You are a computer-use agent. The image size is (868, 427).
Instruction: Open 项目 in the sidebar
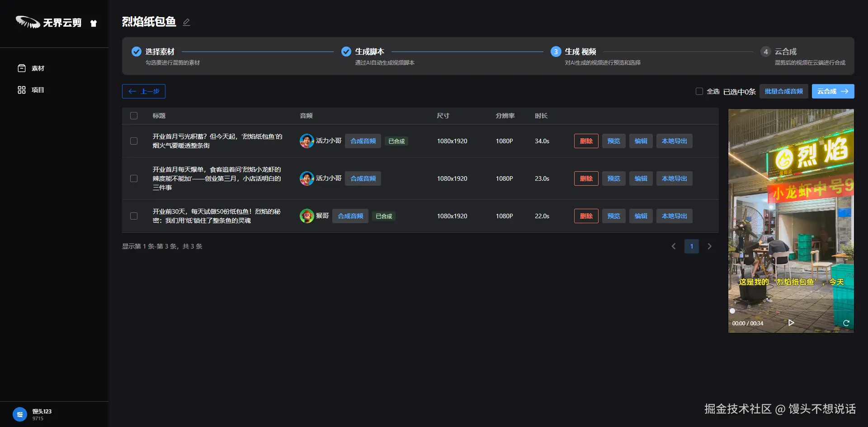[x=31, y=90]
